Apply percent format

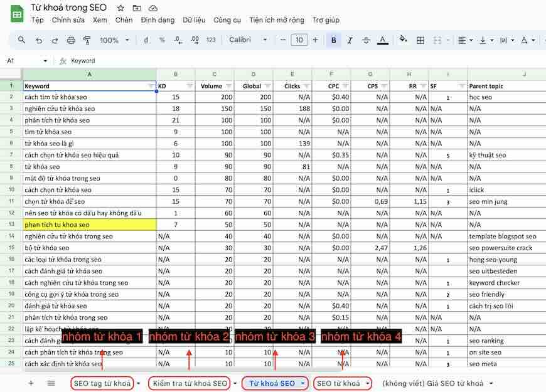pyautogui.click(x=162, y=40)
